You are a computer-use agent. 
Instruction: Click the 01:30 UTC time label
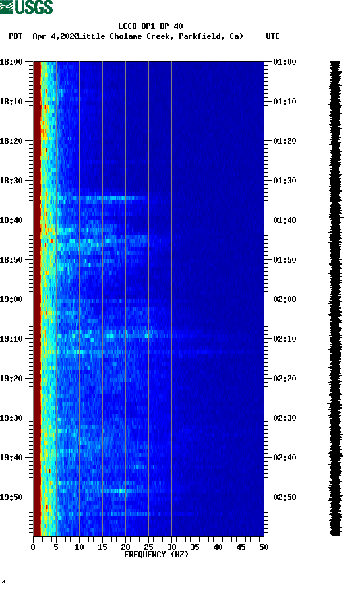[285, 180]
